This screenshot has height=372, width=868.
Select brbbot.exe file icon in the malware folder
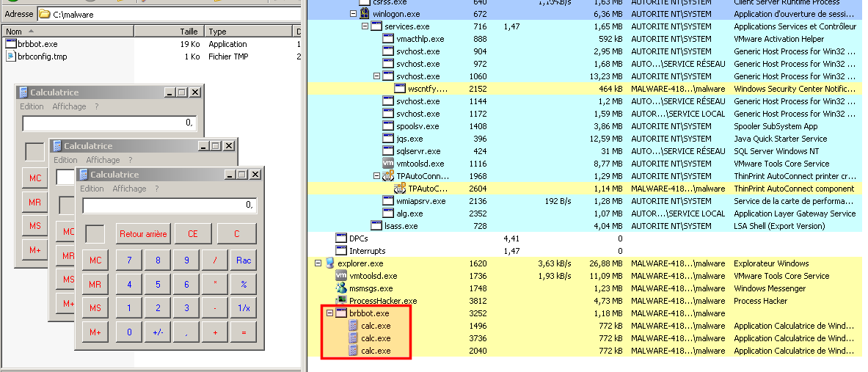click(x=10, y=44)
